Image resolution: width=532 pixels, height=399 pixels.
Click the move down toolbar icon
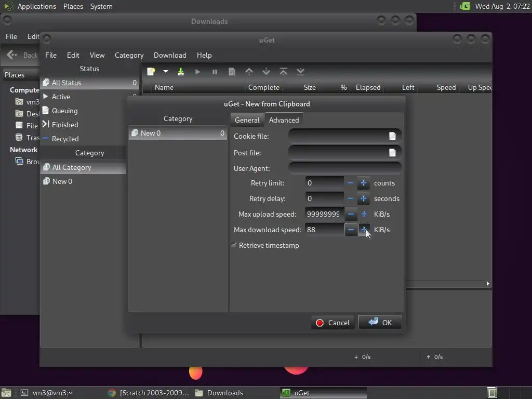click(267, 72)
